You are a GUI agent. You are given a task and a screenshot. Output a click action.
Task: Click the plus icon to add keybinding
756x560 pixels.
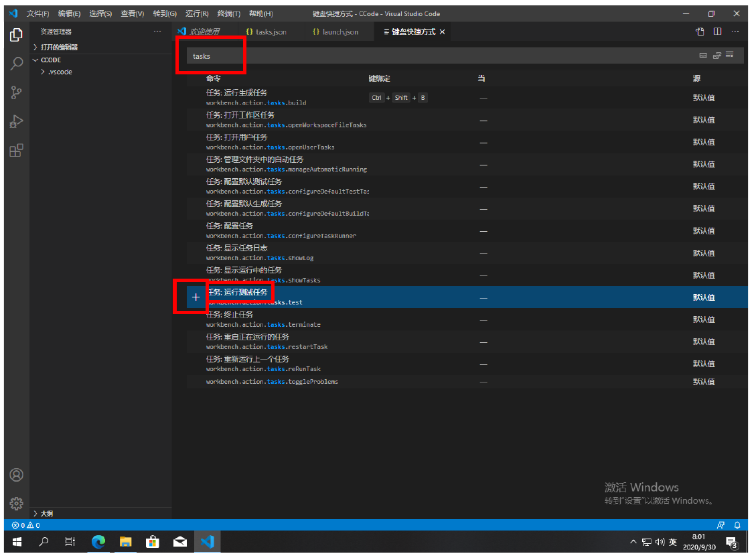click(196, 297)
